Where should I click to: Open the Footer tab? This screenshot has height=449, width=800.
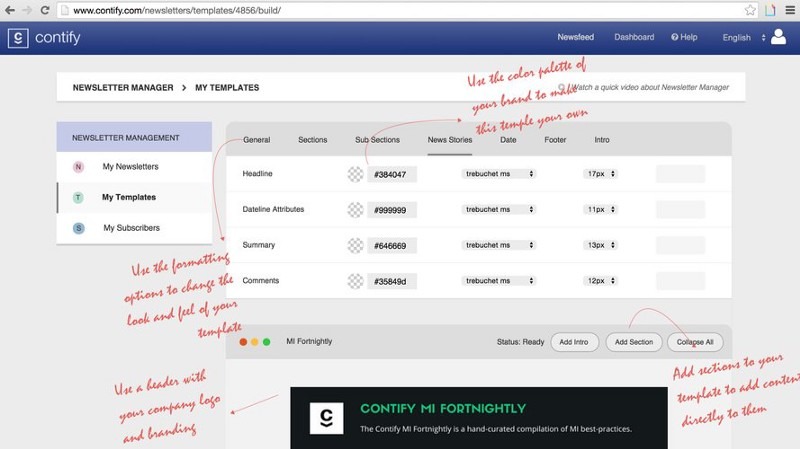[555, 140]
